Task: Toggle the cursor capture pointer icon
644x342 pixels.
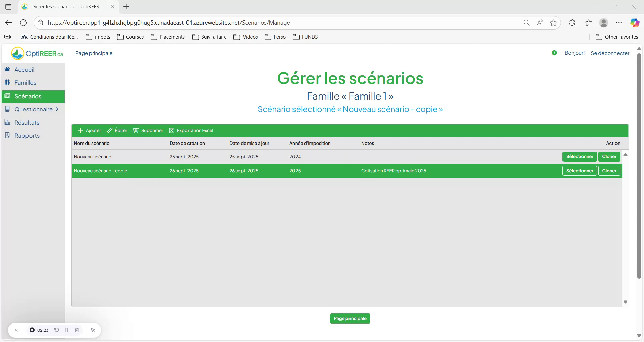Action: click(93, 330)
